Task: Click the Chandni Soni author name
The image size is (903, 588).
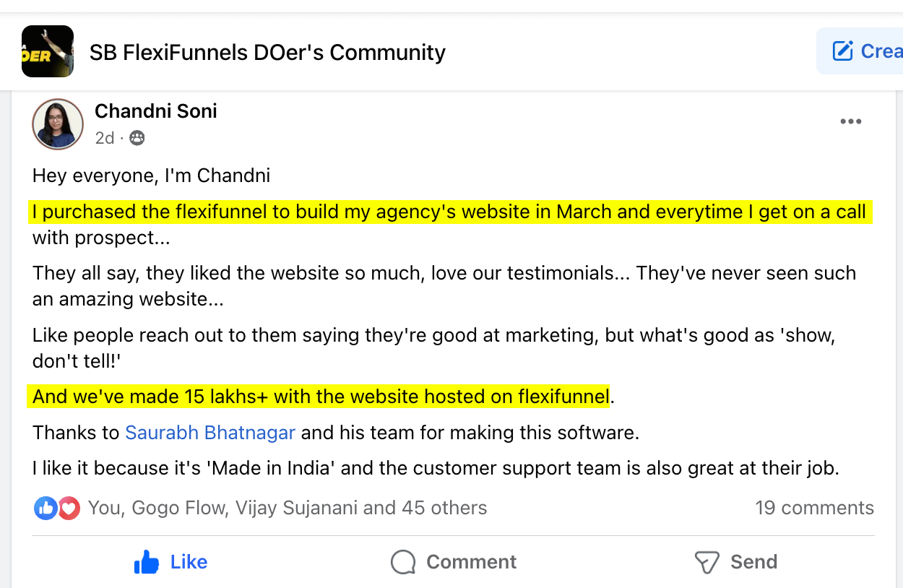Action: coord(156,111)
